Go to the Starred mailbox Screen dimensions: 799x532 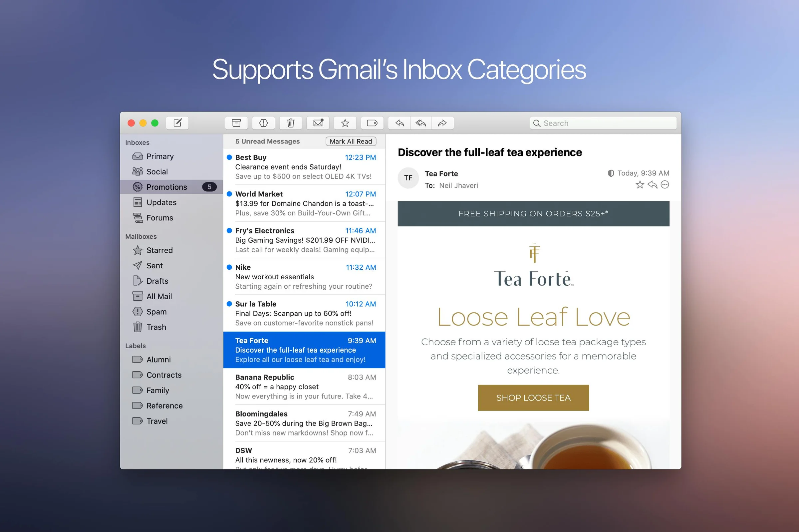pyautogui.click(x=171, y=250)
